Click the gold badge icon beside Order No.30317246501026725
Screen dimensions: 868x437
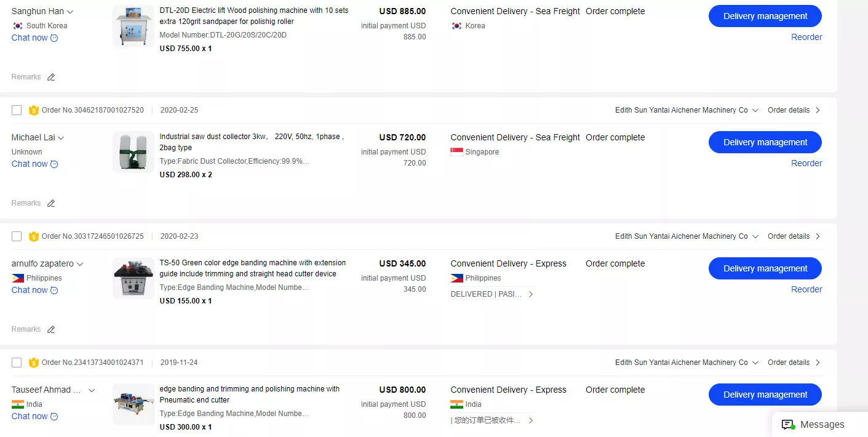[34, 237]
